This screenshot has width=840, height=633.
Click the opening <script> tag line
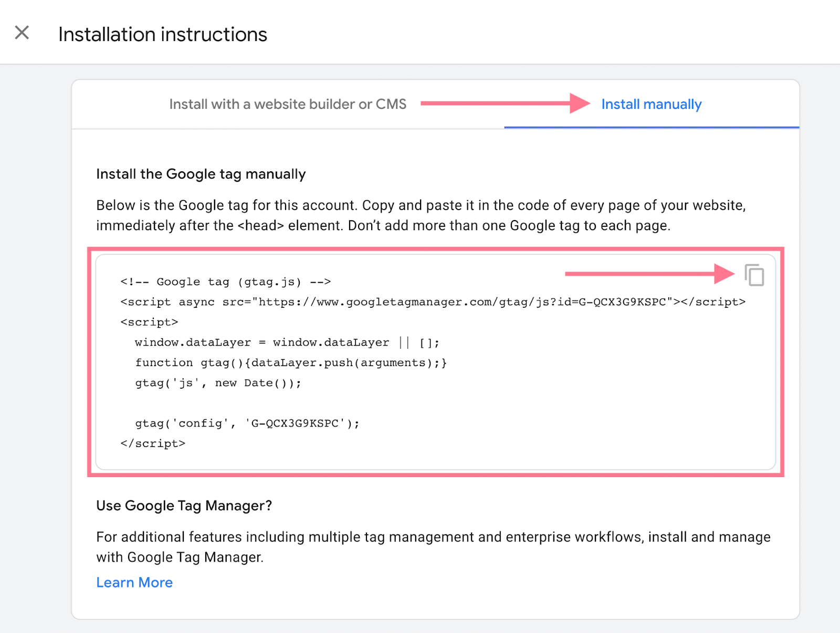click(x=149, y=322)
